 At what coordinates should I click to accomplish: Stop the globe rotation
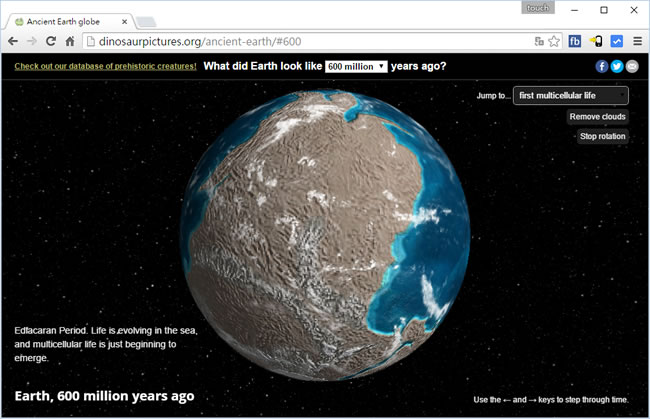(x=603, y=136)
